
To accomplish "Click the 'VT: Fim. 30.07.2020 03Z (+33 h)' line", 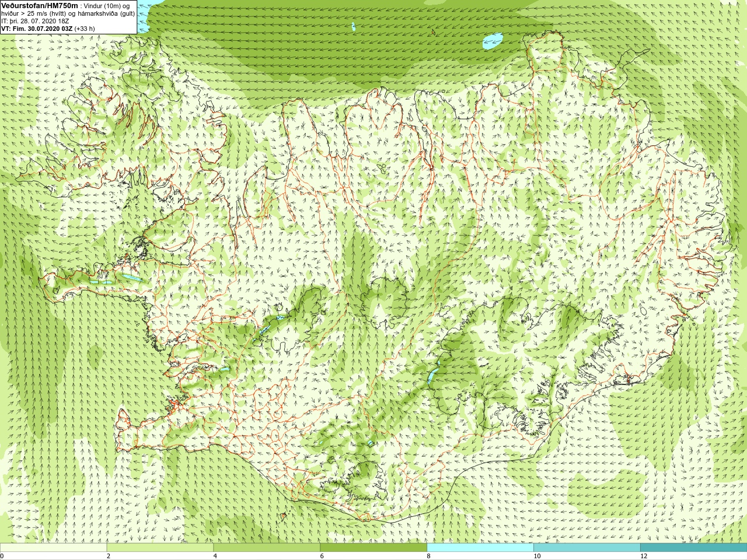I will 48,29.
